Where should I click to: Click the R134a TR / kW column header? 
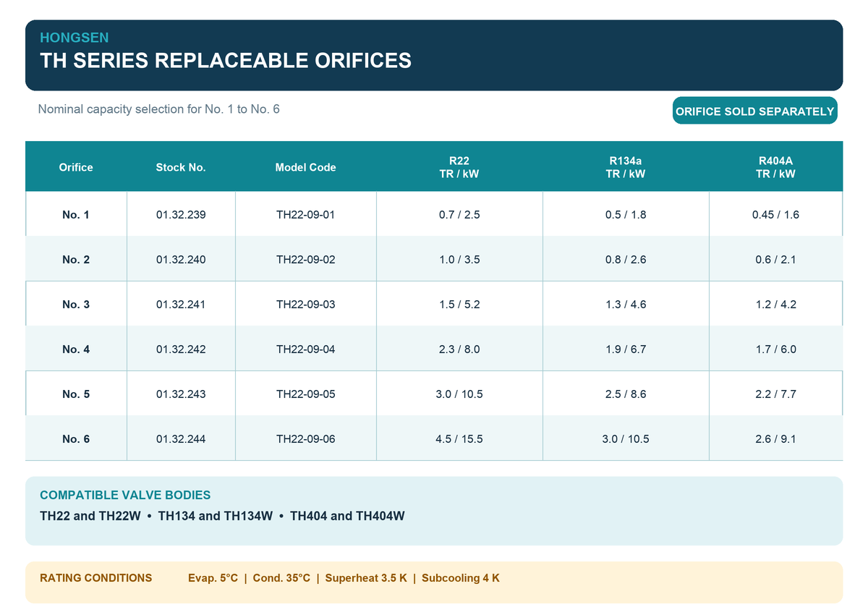click(x=626, y=167)
